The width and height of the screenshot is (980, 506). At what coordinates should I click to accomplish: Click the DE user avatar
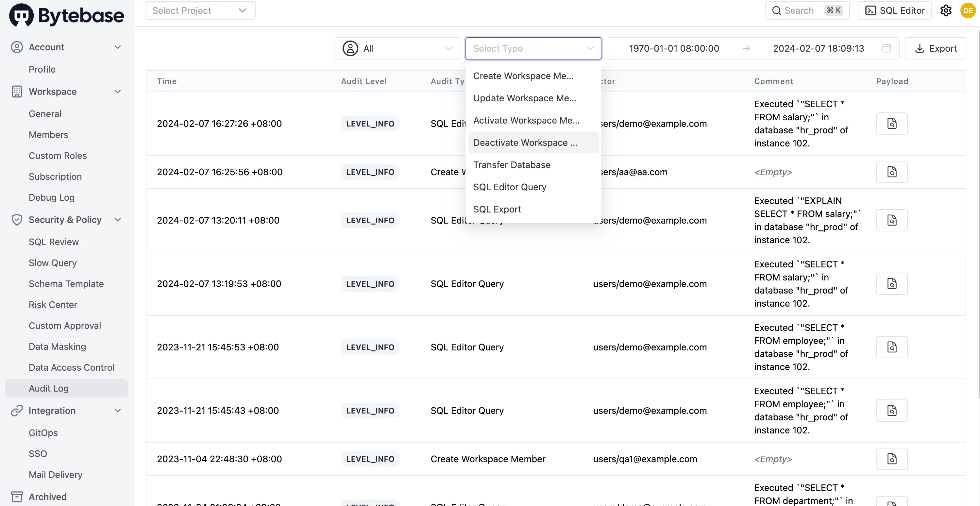point(968,11)
